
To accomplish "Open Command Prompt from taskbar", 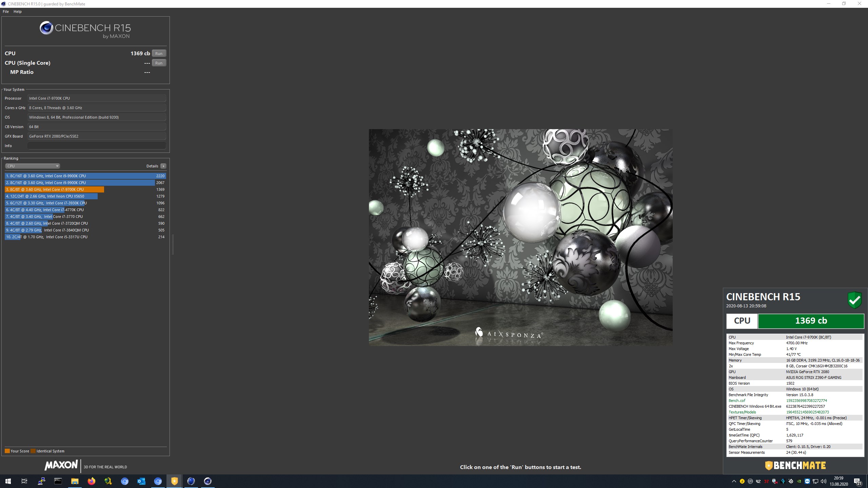I will [x=58, y=481].
